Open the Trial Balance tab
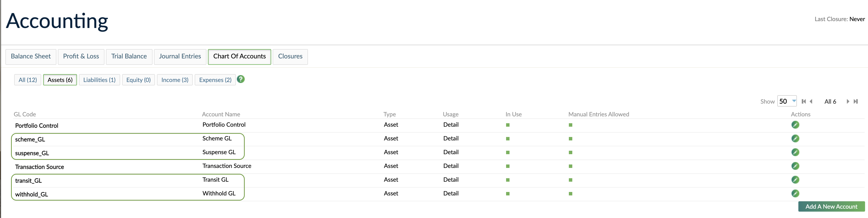 (129, 56)
